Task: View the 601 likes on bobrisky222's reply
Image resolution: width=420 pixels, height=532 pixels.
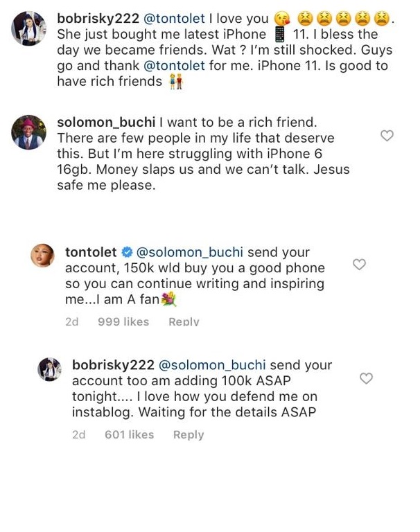Action: click(129, 434)
